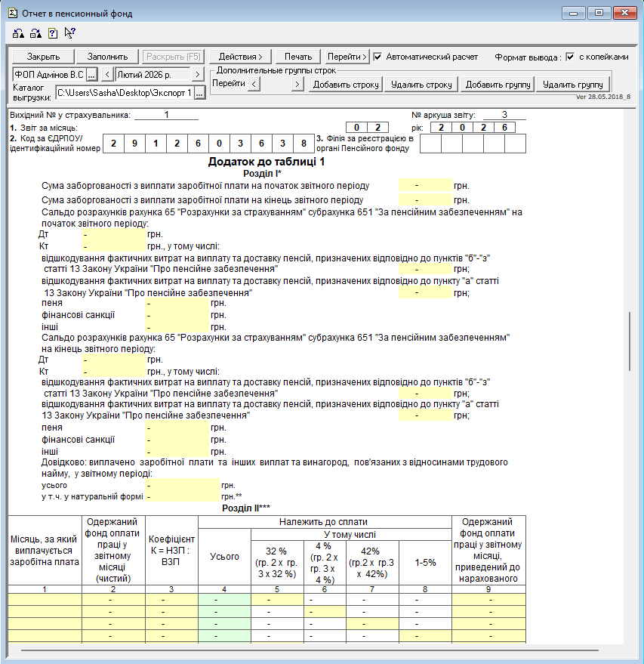This screenshot has width=644, height=664.
Task: Toggle the Автоматический расчет checkbox
Action: [378, 57]
